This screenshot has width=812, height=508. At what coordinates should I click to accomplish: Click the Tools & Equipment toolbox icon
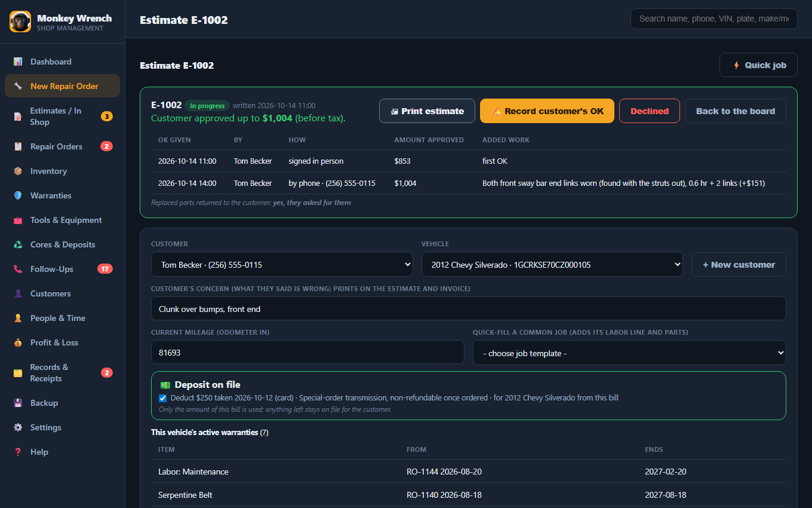(x=18, y=220)
